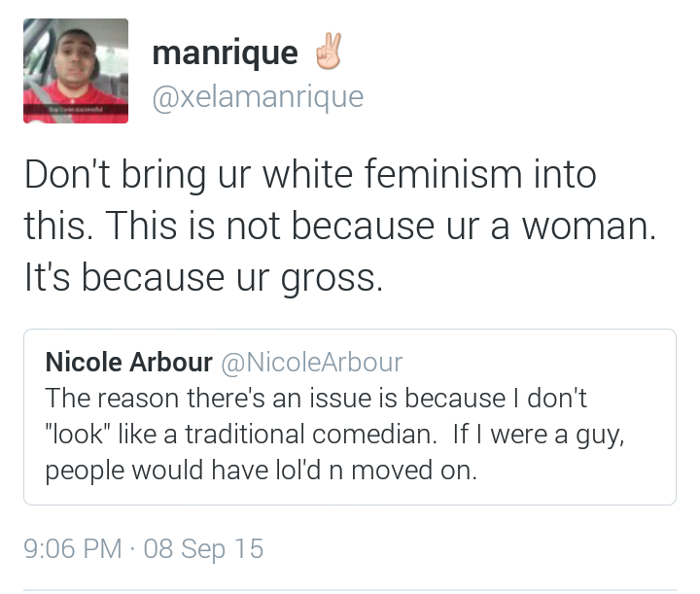Click the "Nicole Arbour" name in quoted tweet

coord(129,364)
